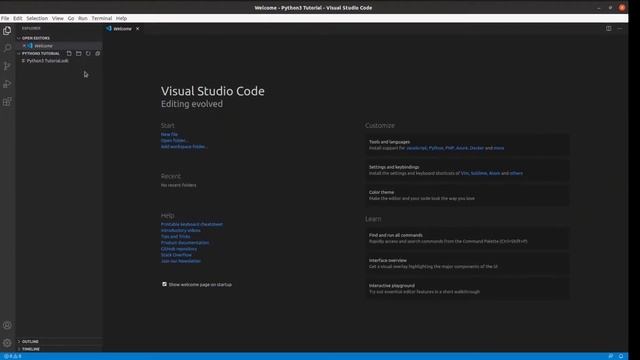Image resolution: width=640 pixels, height=360 pixels.
Task: Open the Product documentation link
Action: (x=185, y=242)
